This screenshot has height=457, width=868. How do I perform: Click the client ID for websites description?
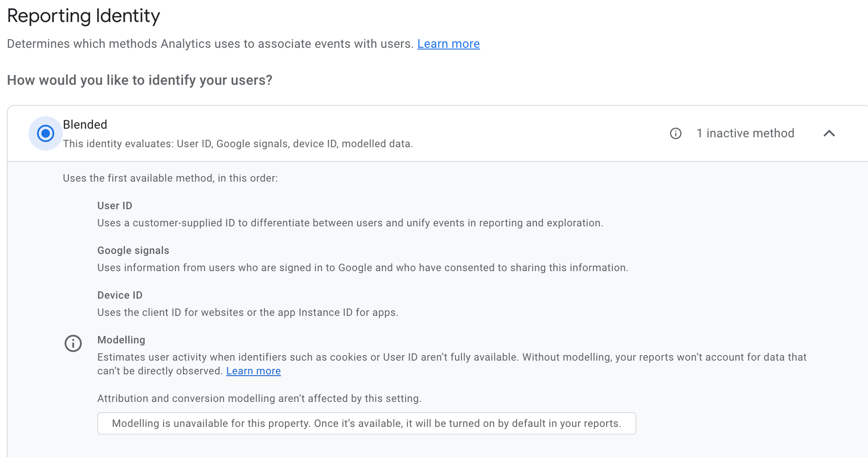point(248,312)
